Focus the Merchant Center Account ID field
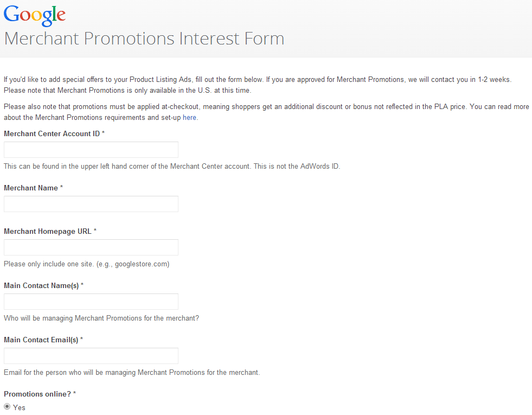Image resolution: width=532 pixels, height=415 pixels. point(91,150)
